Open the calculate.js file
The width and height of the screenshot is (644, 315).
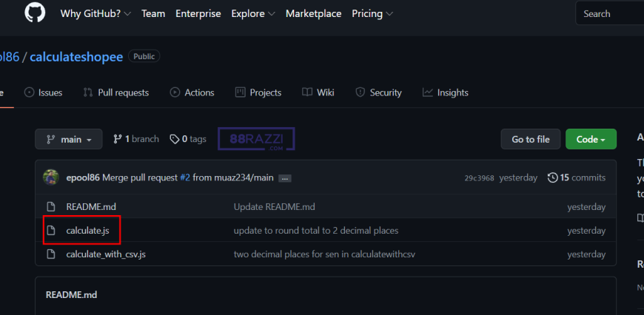[x=87, y=231]
